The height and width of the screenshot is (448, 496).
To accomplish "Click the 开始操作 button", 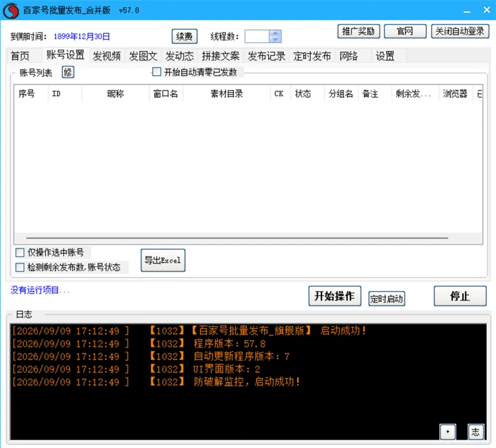I will (335, 296).
